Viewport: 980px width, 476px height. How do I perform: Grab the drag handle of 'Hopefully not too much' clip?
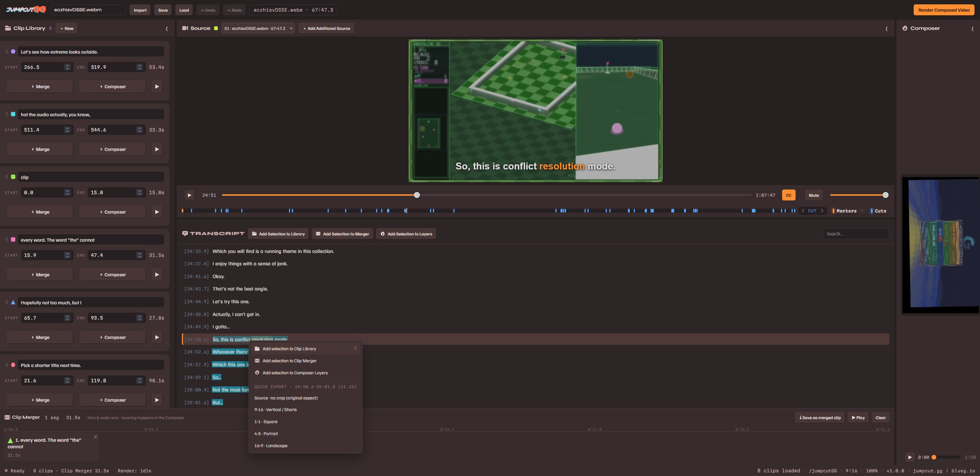pyautogui.click(x=7, y=302)
